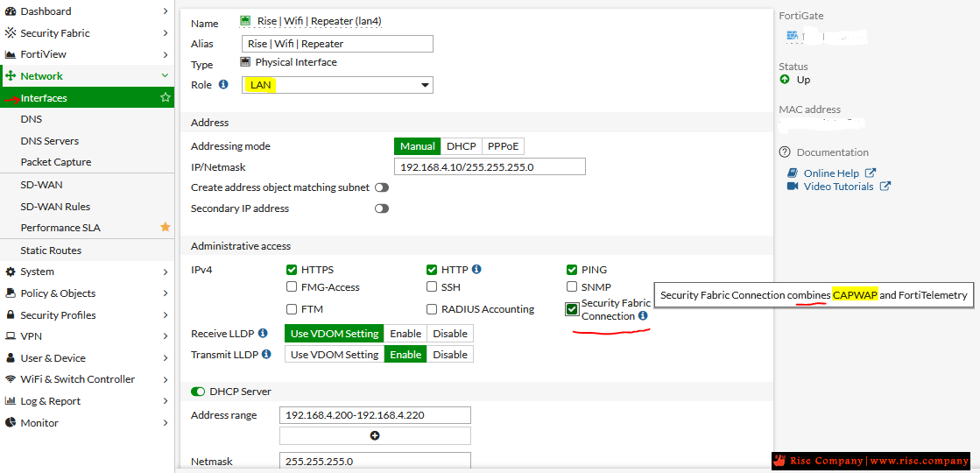
Task: Click the System gear icon
Action: pos(10,272)
